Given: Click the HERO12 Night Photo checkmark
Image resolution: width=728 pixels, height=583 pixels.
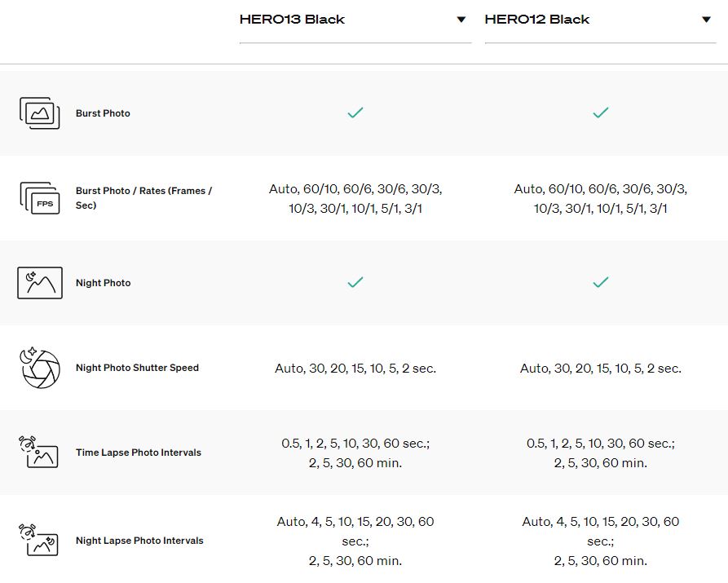Looking at the screenshot, I should pos(600,282).
